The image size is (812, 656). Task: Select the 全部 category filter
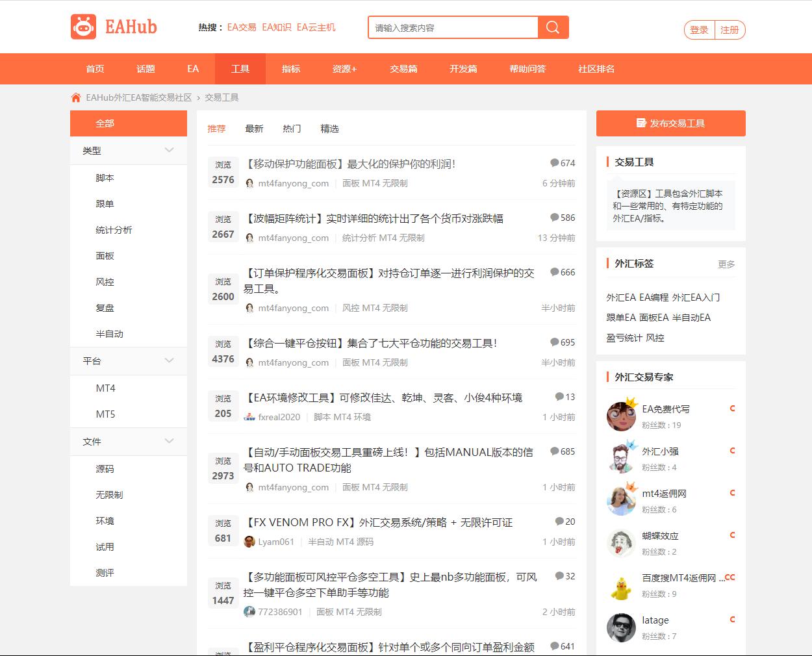(x=105, y=123)
